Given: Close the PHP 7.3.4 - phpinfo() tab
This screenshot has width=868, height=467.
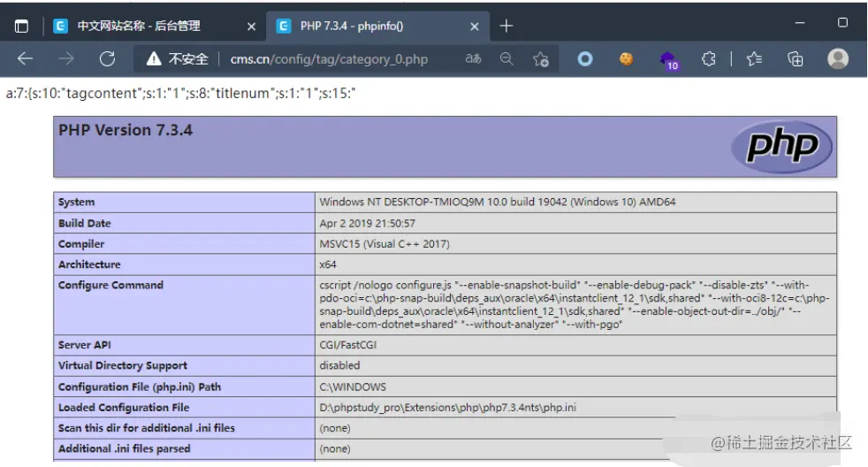Looking at the screenshot, I should tap(475, 27).
